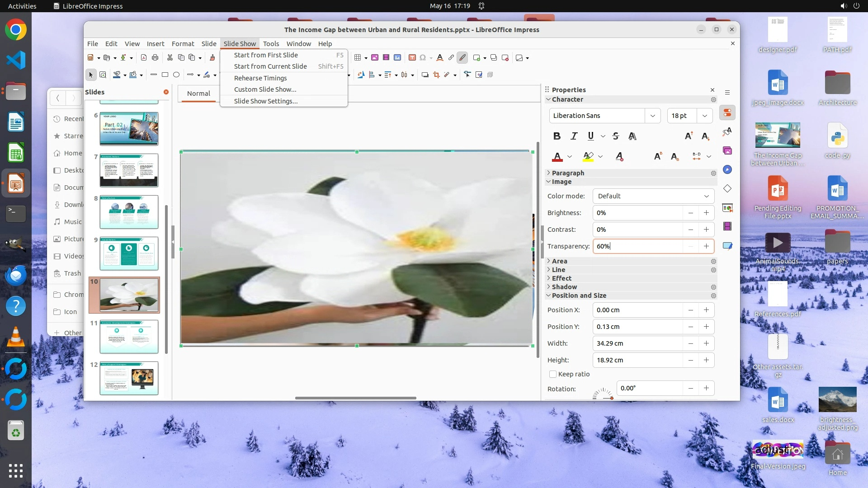Expand the Paragraph section
Image resolution: width=868 pixels, height=488 pixels.
point(568,173)
